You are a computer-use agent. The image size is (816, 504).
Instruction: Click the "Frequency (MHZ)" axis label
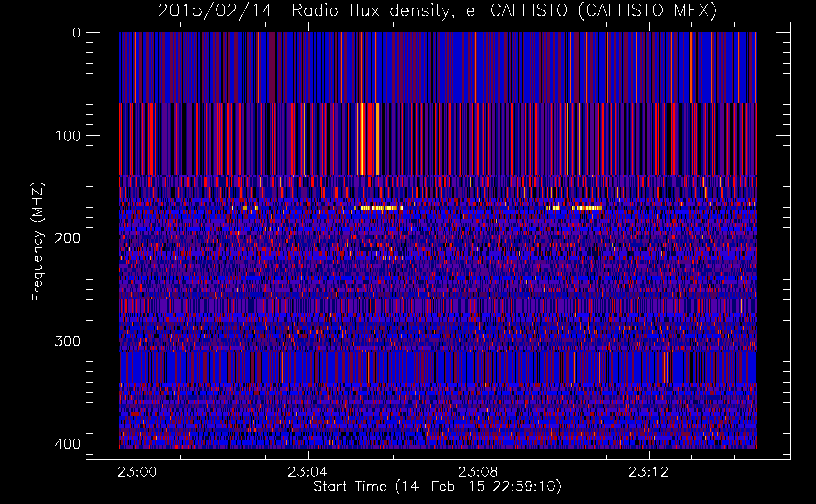[38, 241]
